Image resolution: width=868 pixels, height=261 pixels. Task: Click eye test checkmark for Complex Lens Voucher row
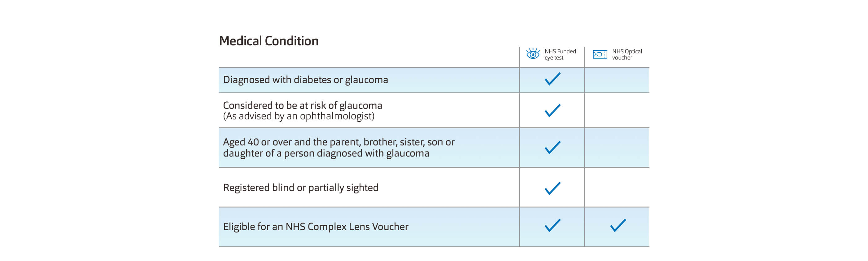click(x=552, y=226)
